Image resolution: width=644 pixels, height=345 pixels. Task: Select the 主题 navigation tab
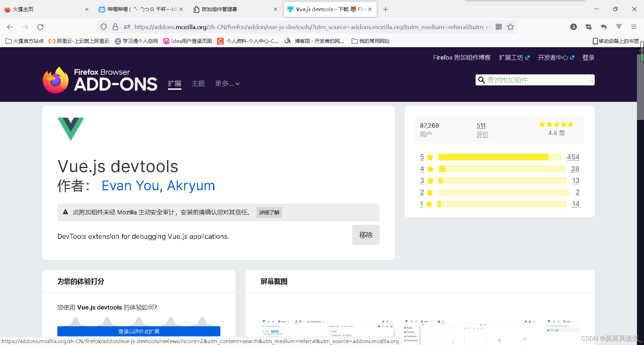198,84
